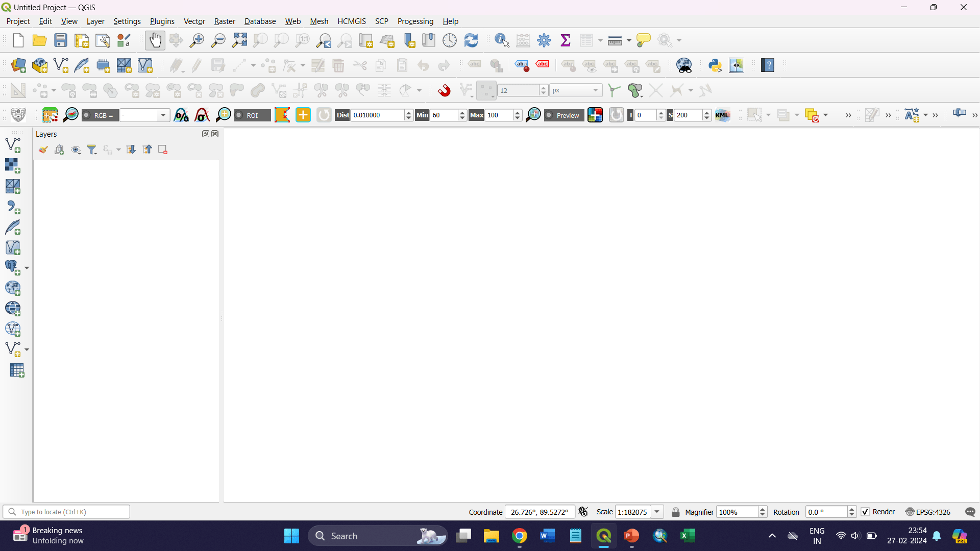Image resolution: width=980 pixels, height=551 pixels.
Task: Open the Vector menu
Action: point(194,21)
